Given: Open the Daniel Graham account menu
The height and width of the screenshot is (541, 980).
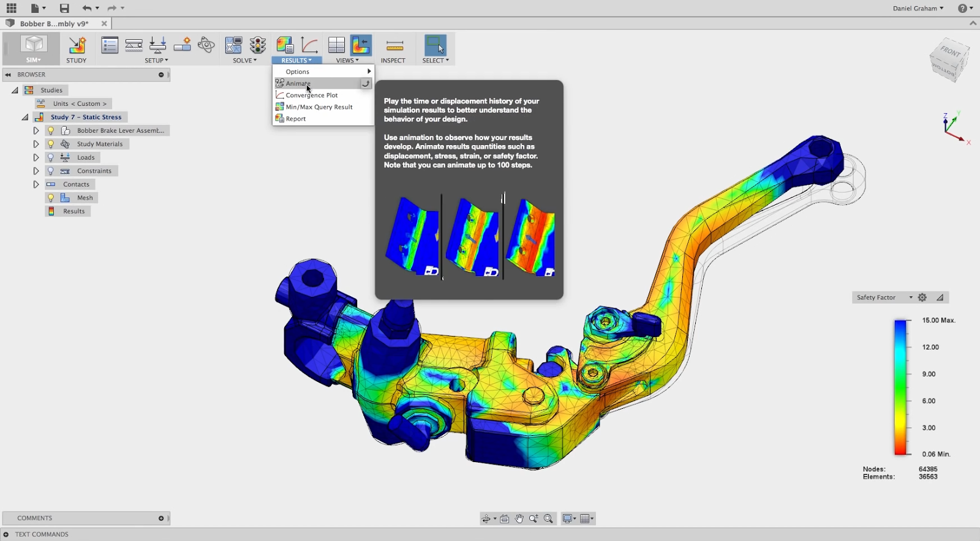Looking at the screenshot, I should pos(918,8).
